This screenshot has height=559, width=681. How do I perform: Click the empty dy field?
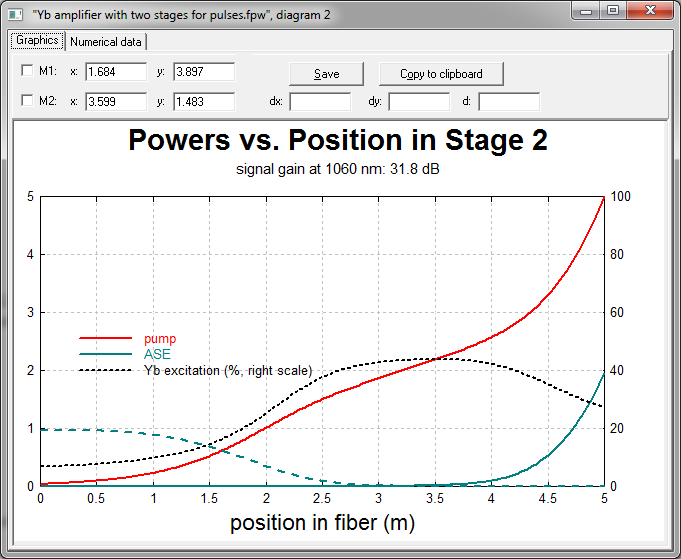click(419, 102)
